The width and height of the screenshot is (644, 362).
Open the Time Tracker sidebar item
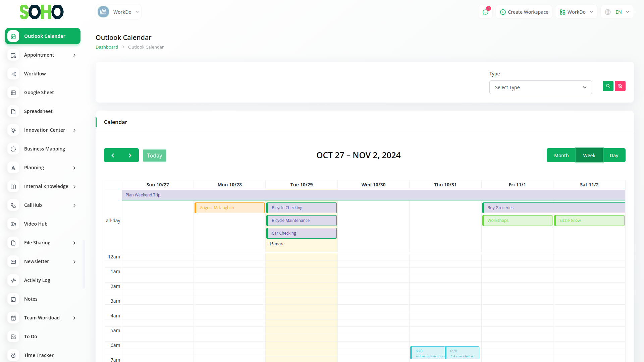pos(39,355)
